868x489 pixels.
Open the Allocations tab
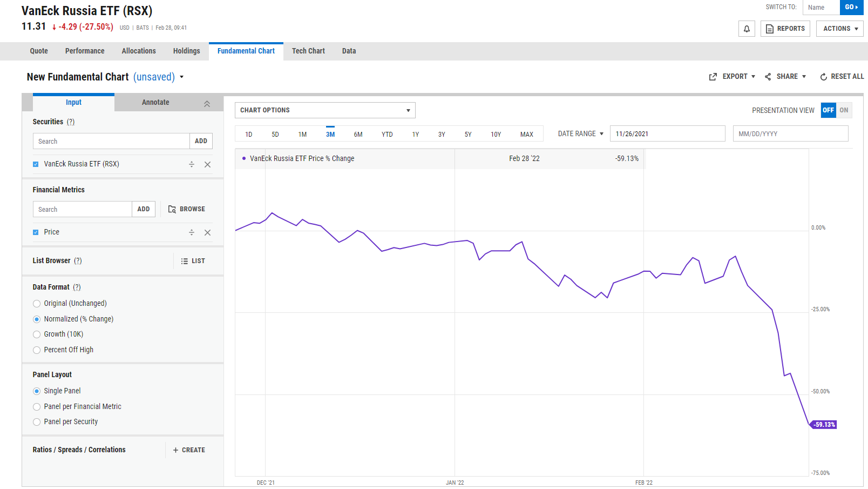[139, 51]
